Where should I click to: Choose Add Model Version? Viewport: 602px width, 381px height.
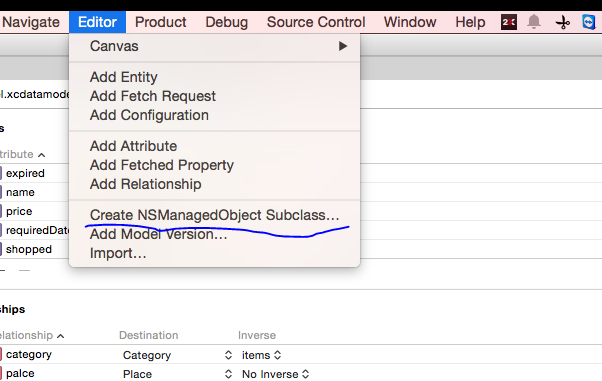(215, 234)
